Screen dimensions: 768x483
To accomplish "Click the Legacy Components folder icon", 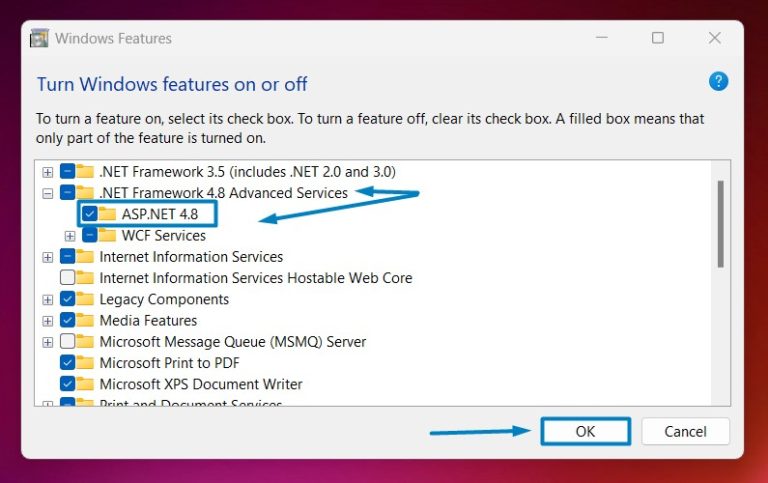I will [x=85, y=299].
